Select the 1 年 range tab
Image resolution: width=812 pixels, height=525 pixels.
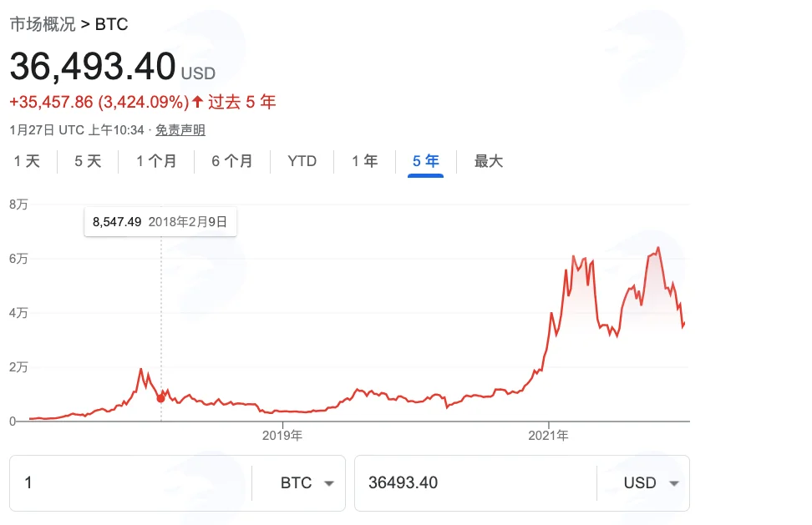[364, 161]
